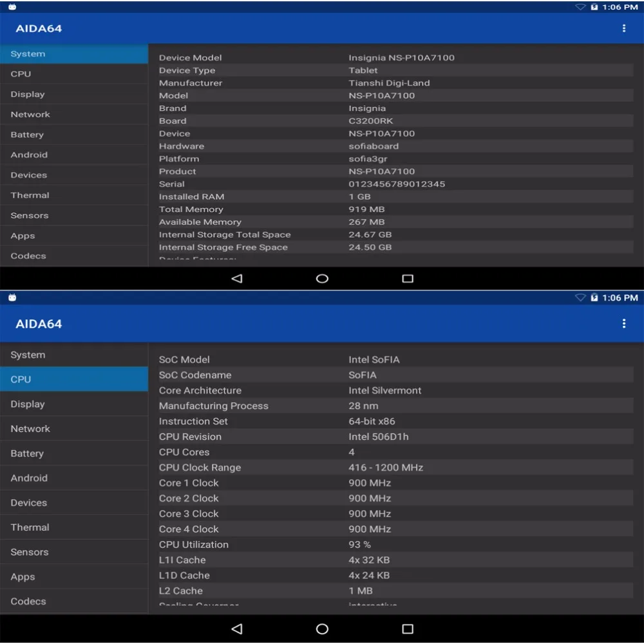The width and height of the screenshot is (644, 644).
Task: Select Hardware value 'sofiaboard'
Action: click(374, 146)
